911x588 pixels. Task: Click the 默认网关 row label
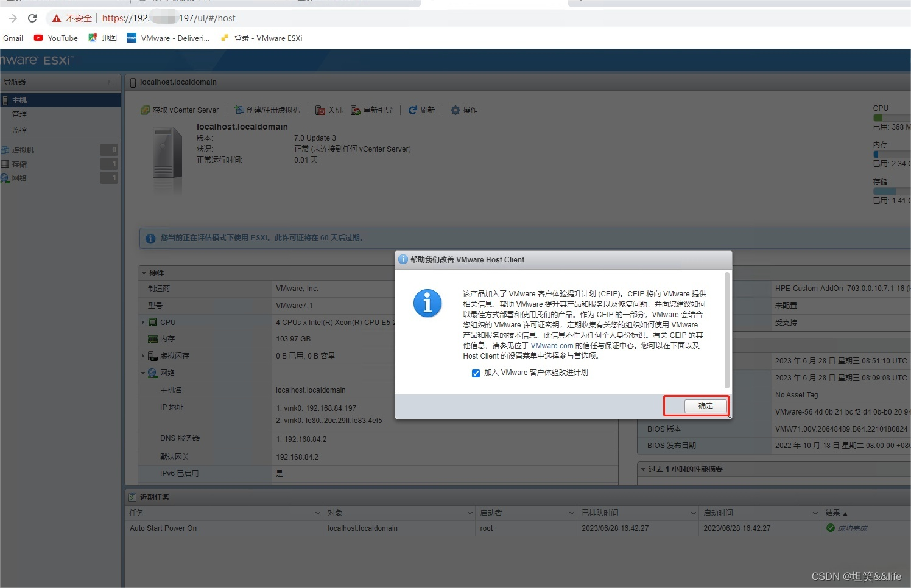[x=175, y=457]
